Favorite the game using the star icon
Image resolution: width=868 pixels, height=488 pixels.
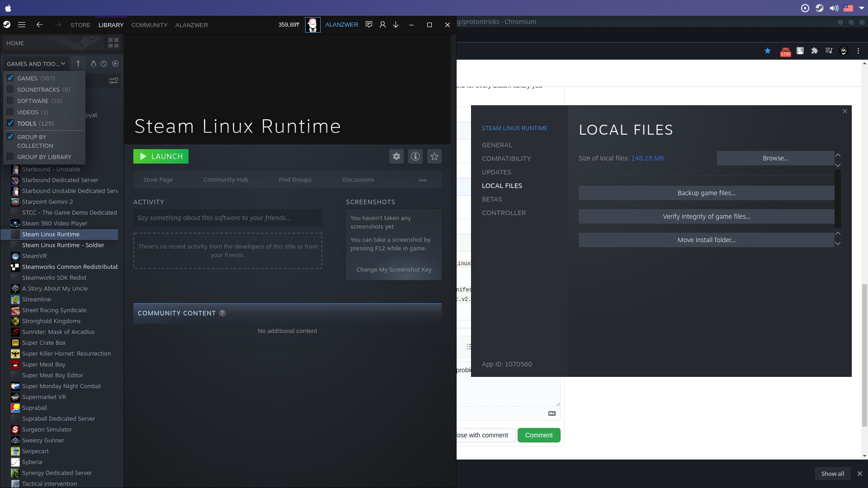pos(434,156)
